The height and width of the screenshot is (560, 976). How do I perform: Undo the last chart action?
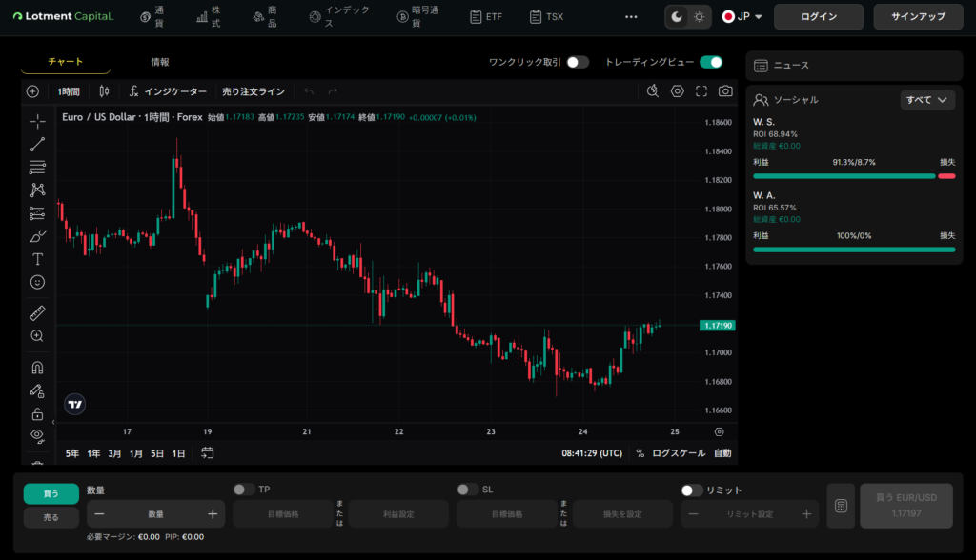pos(309,91)
